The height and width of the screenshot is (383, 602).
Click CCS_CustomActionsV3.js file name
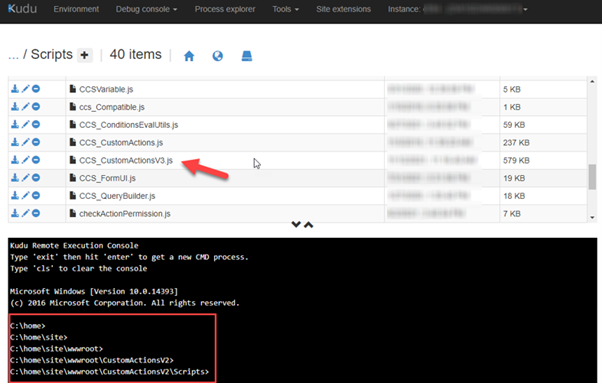point(126,160)
